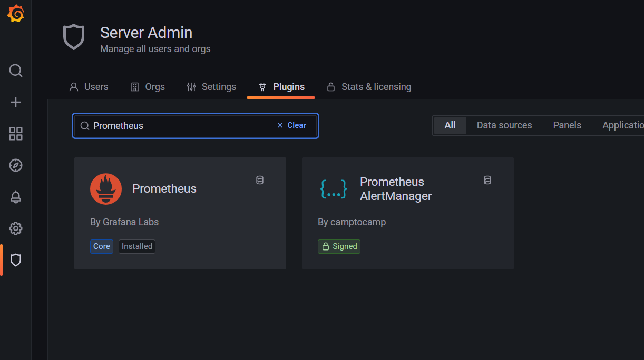Click the Core badge on Prometheus card
Screen dimensions: 644x360
pyautogui.click(x=102, y=246)
